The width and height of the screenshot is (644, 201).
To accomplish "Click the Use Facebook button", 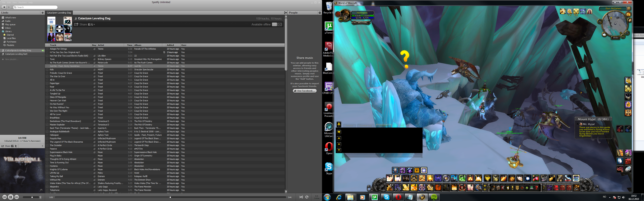I will pyautogui.click(x=305, y=91).
